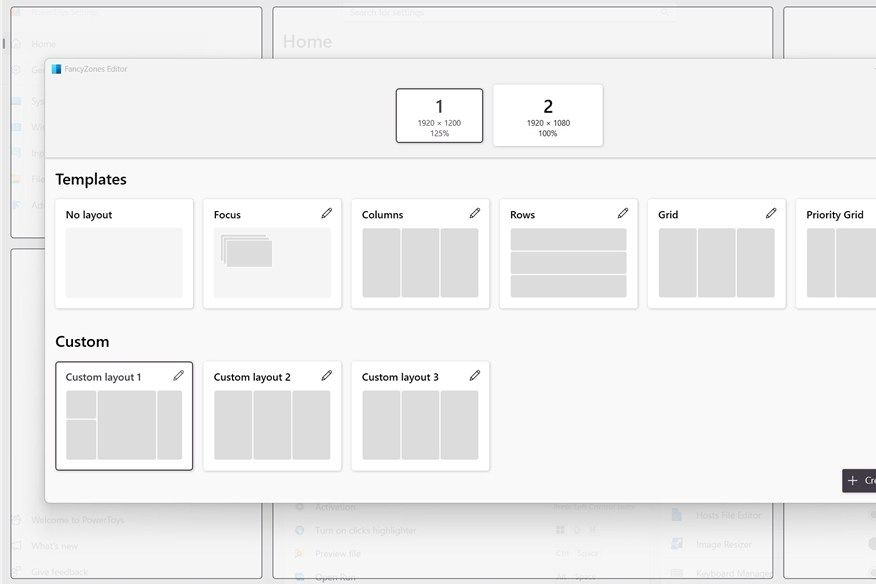Click the FancyZones Editor window title
The height and width of the screenshot is (584, 876).
point(96,69)
